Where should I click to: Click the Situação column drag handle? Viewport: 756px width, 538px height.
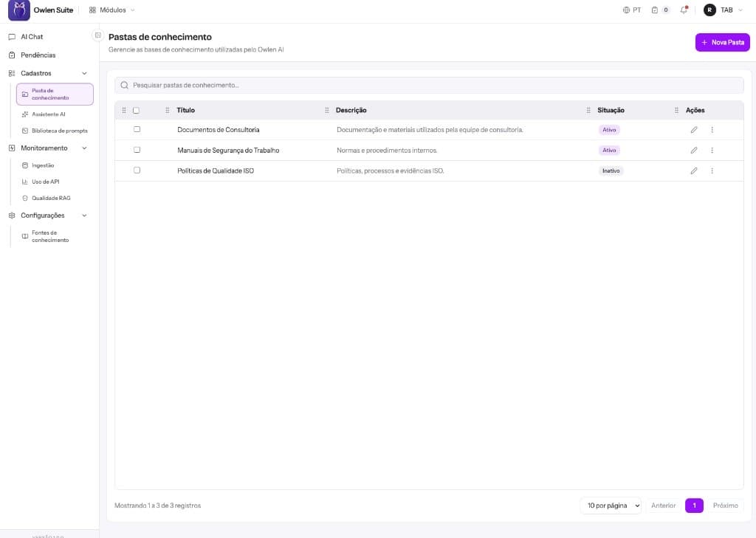pyautogui.click(x=588, y=111)
